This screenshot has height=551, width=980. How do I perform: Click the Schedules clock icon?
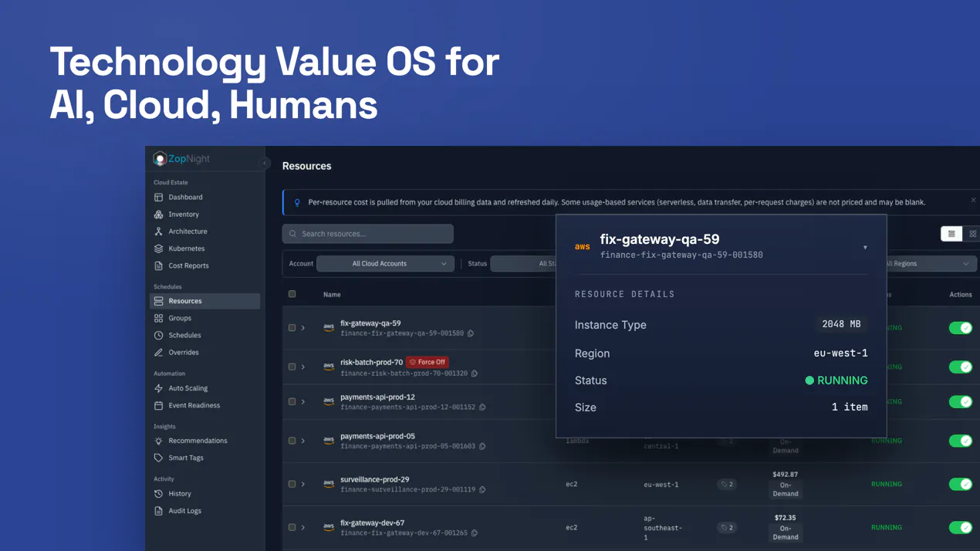pos(158,336)
